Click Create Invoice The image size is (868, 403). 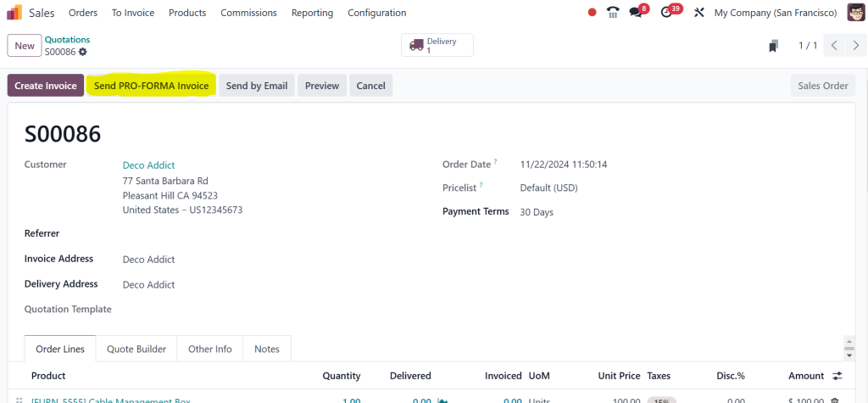pos(46,86)
